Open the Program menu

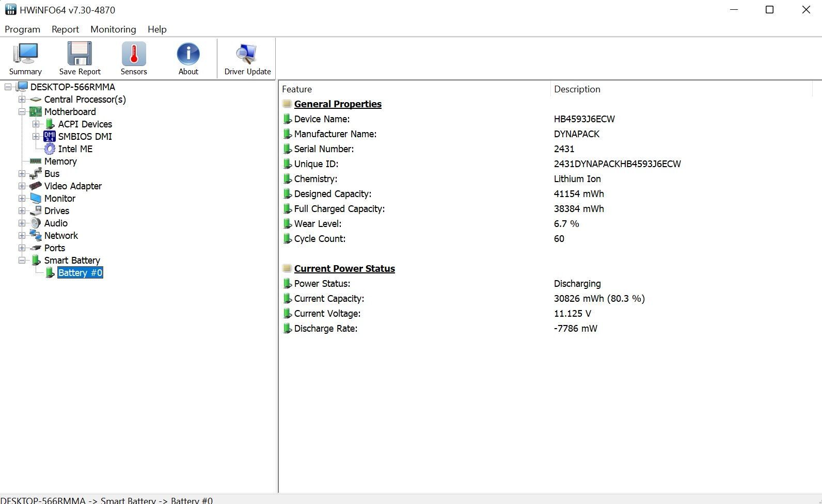22,29
